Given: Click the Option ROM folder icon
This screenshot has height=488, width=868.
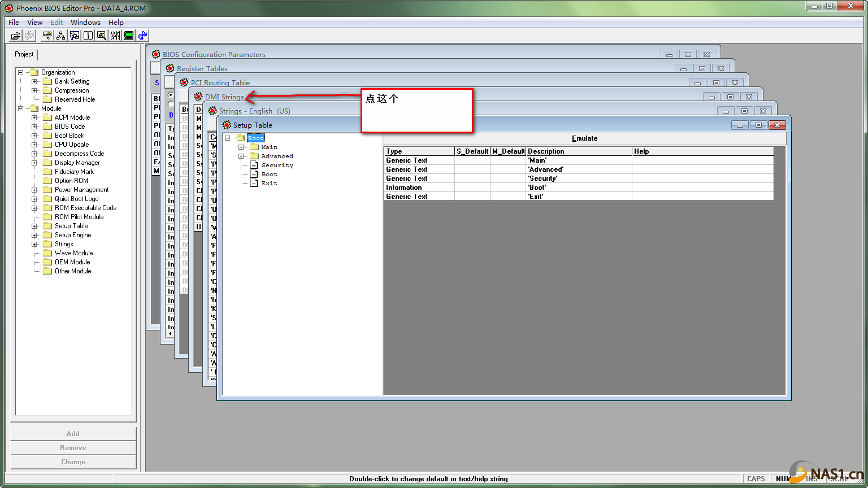Looking at the screenshot, I should 47,181.
